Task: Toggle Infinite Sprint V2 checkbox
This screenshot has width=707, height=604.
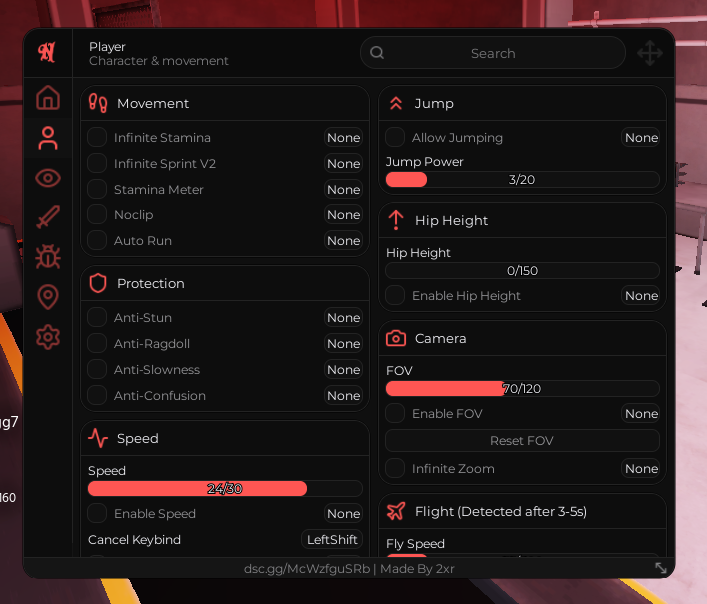Action: click(97, 163)
